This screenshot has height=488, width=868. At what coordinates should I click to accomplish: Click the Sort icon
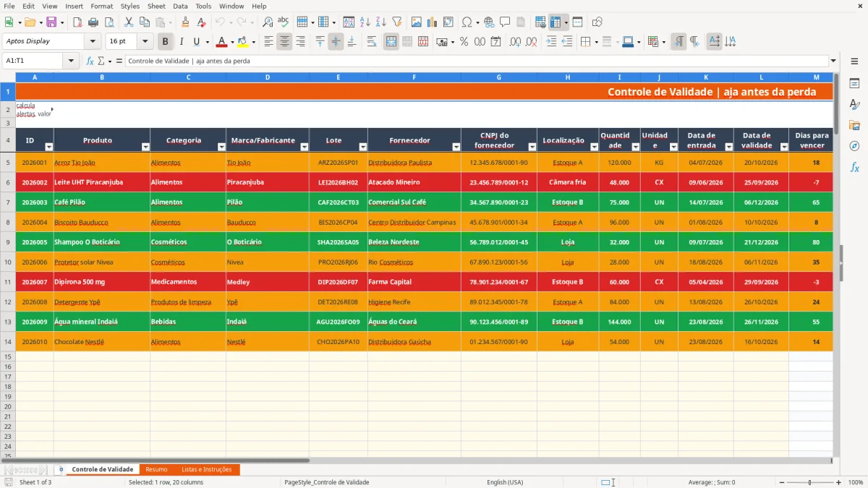coord(349,22)
